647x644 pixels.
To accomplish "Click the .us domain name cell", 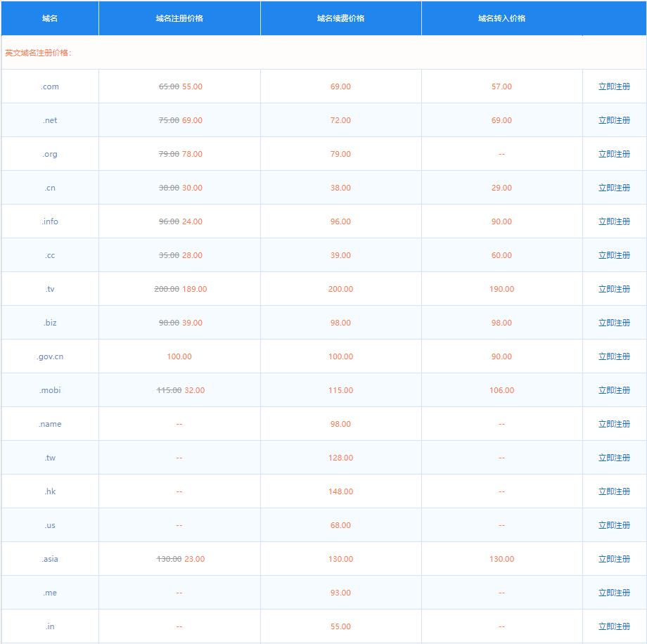I will click(50, 525).
